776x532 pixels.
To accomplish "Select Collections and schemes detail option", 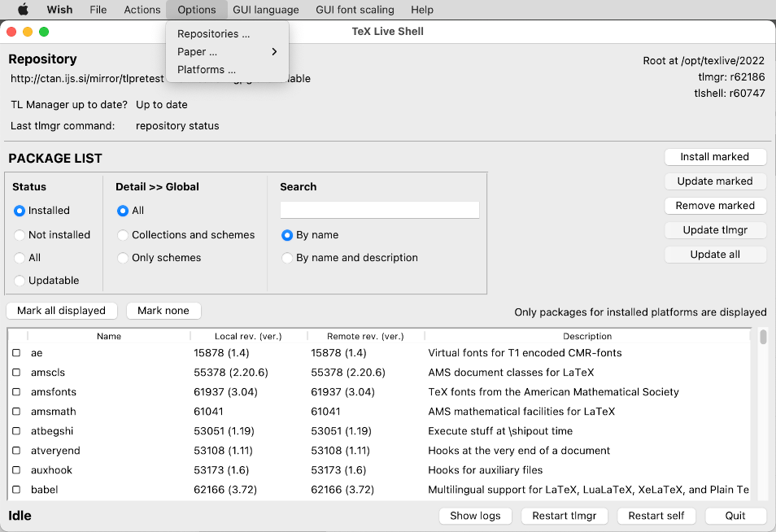I will point(123,235).
